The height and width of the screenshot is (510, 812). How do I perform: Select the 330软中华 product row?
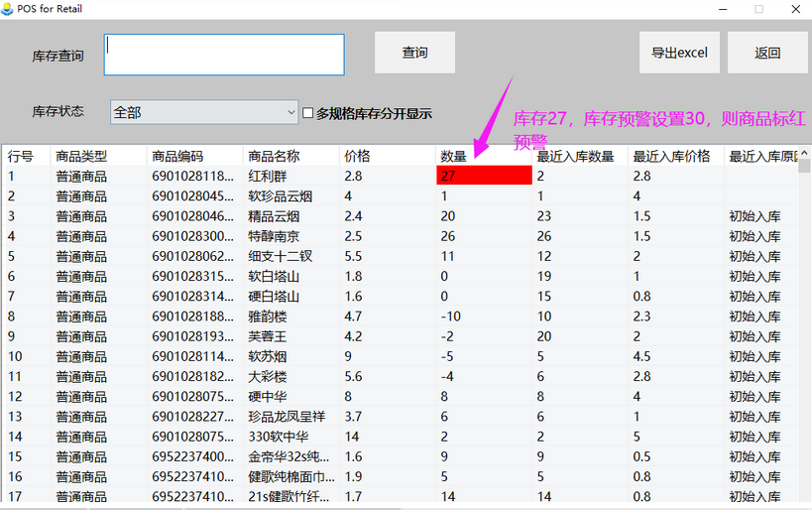[400, 437]
